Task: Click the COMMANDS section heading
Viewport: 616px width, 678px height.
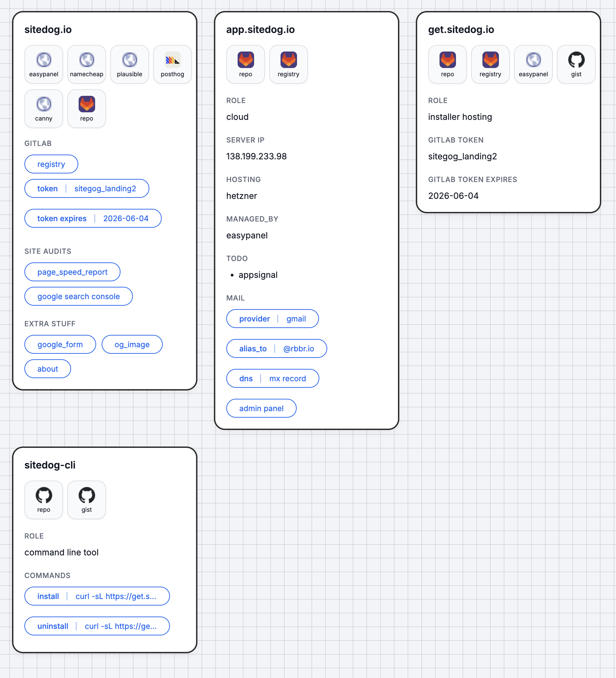Action: (47, 575)
